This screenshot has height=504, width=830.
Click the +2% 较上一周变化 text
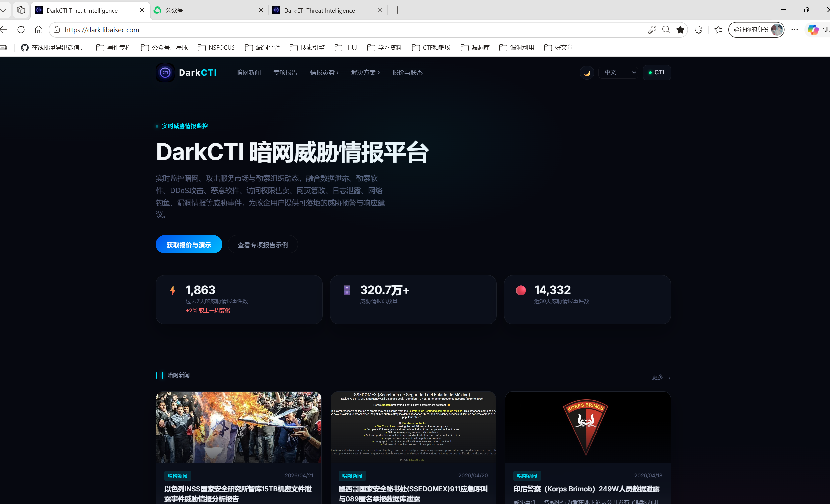[208, 310]
